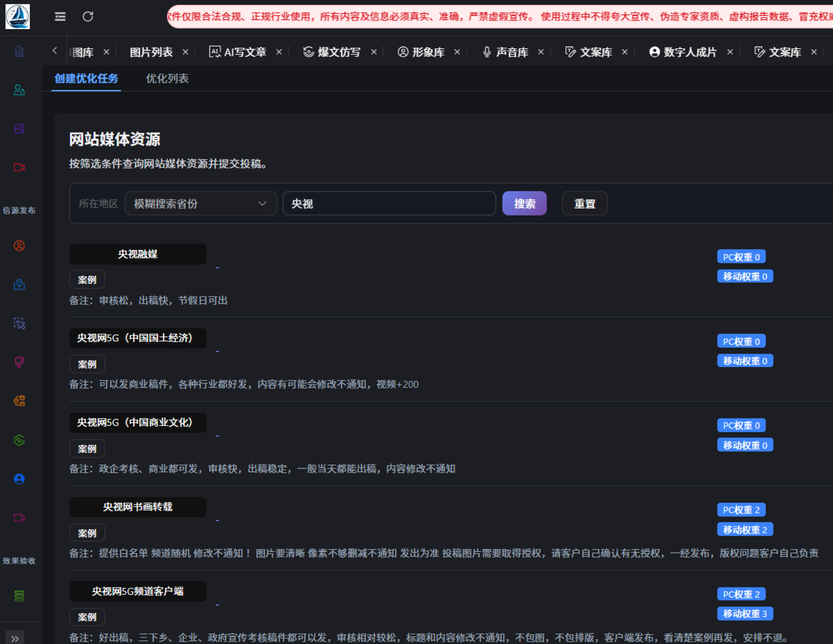Switch to the AI写文章 tab
The width and height of the screenshot is (833, 644).
coord(238,52)
